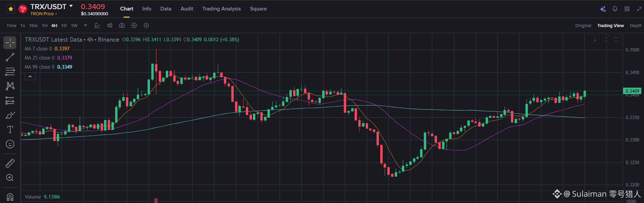This screenshot has height=203, width=644.
Task: Select the trend line drawing tool
Action: tap(10, 57)
